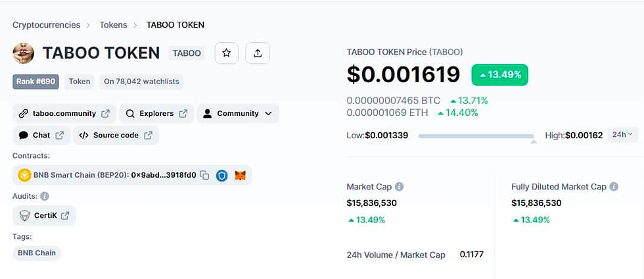The width and height of the screenshot is (644, 279).
Task: Open the 24h range dropdown
Action: 623,135
